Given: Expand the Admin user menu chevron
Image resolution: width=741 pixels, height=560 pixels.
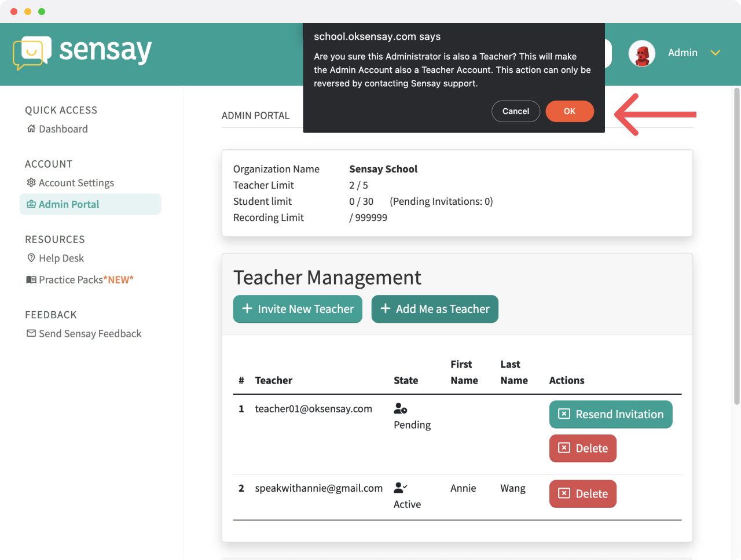Looking at the screenshot, I should click(716, 53).
